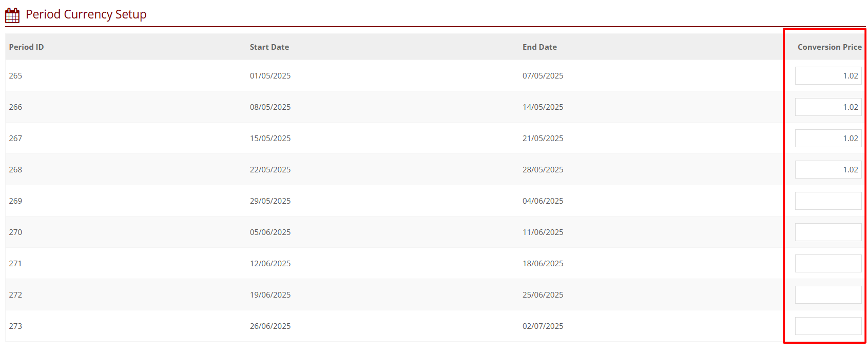868x354 pixels.
Task: Click the empty Conversion Price field for period 269
Action: pos(827,201)
